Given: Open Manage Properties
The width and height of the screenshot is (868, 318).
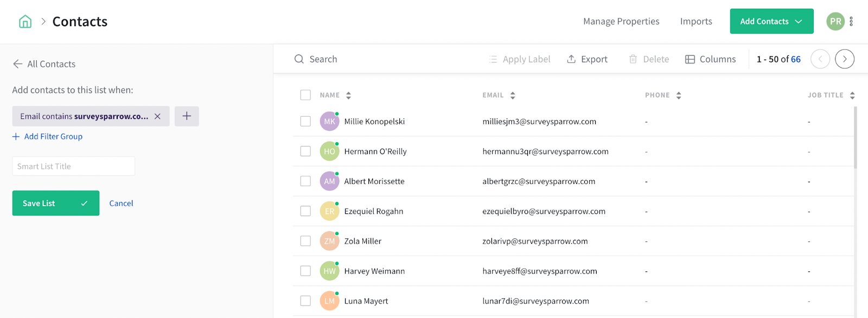Looking at the screenshot, I should [621, 21].
